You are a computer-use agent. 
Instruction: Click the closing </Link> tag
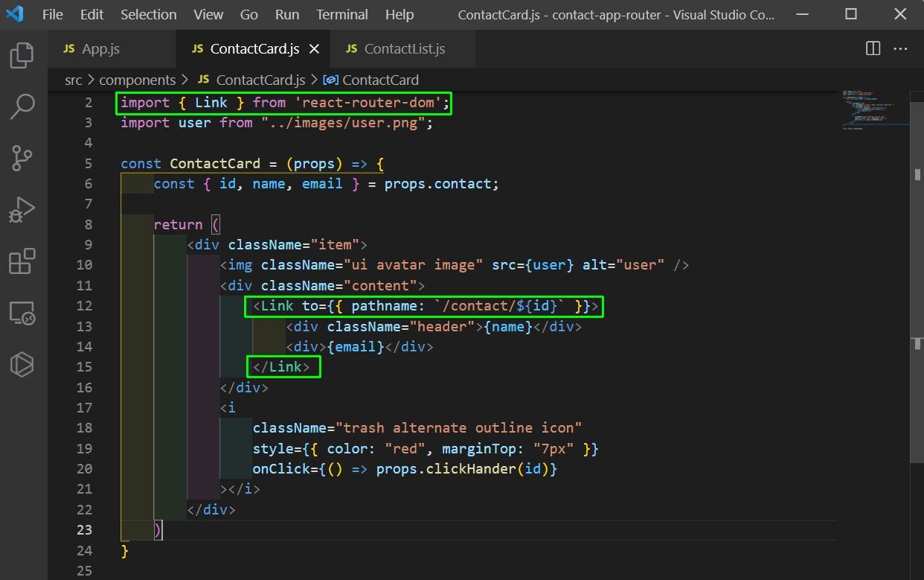coord(281,366)
